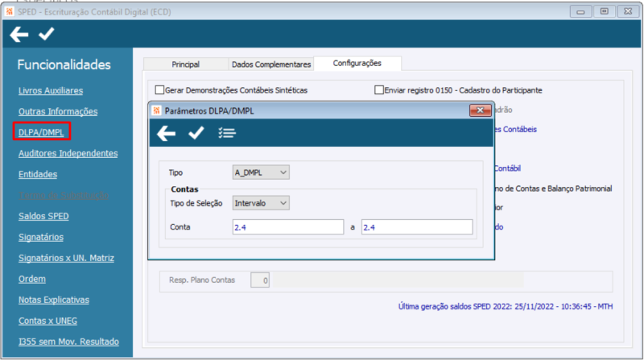Screen dimensions: 644x361
Task: Open Signatários link
Action: (x=41, y=237)
